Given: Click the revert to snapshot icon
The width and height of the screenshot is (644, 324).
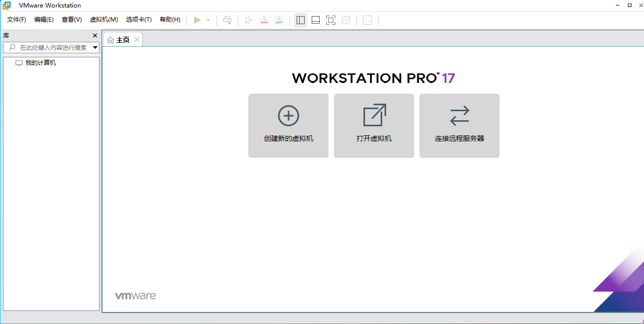Looking at the screenshot, I should point(263,20).
